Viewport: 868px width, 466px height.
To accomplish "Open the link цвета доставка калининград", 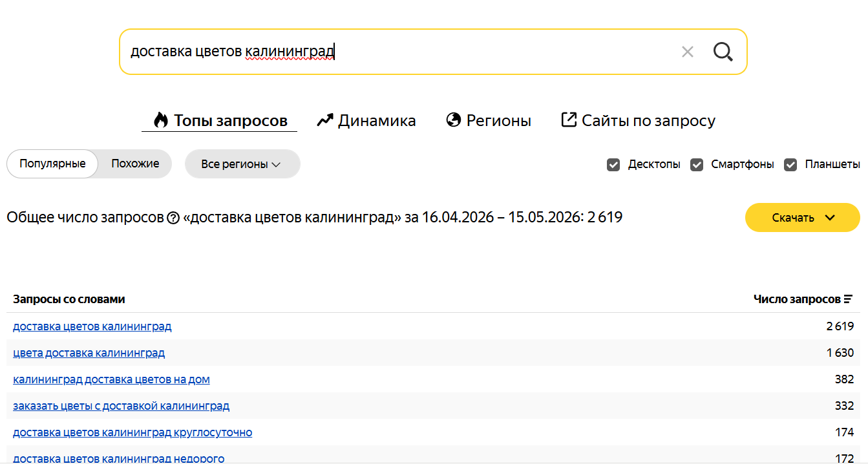I will pyautogui.click(x=89, y=353).
